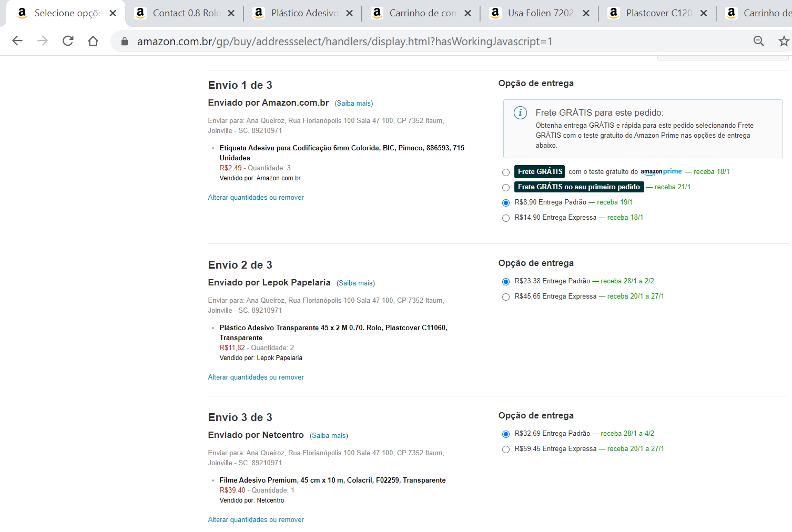Select R$59,45 Entrega Expressa for Envio 3
The image size is (792, 532).
click(506, 449)
